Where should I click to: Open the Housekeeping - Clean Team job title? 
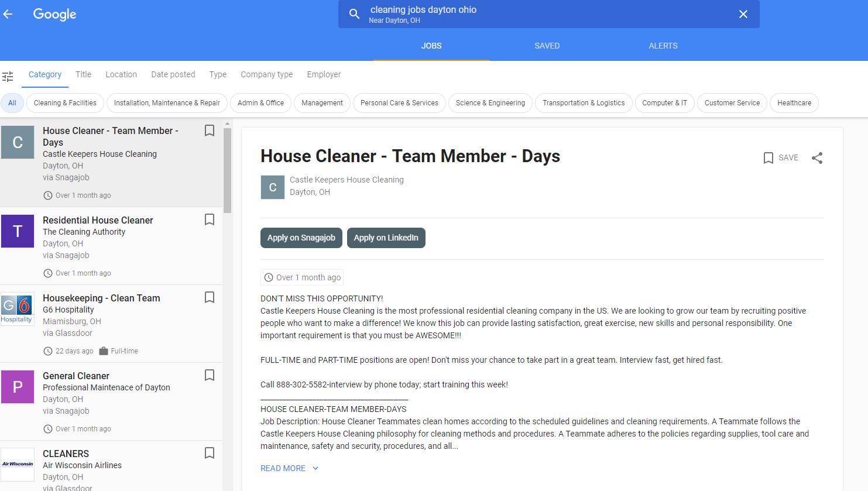101,298
